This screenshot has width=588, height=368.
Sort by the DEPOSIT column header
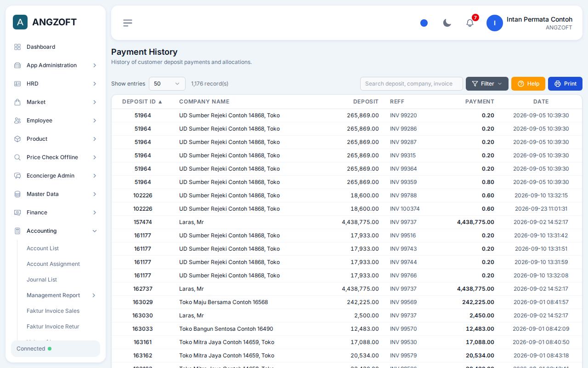(x=366, y=102)
